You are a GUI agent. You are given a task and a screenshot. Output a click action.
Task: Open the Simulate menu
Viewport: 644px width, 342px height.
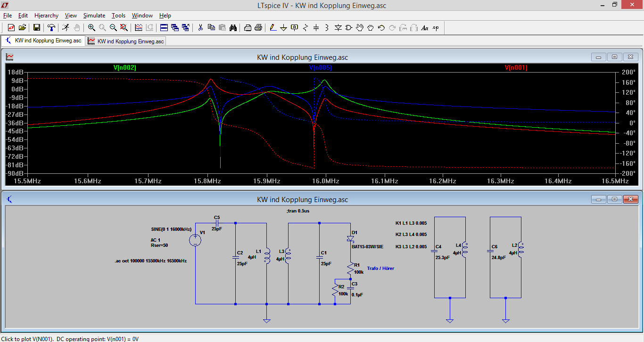click(x=94, y=16)
